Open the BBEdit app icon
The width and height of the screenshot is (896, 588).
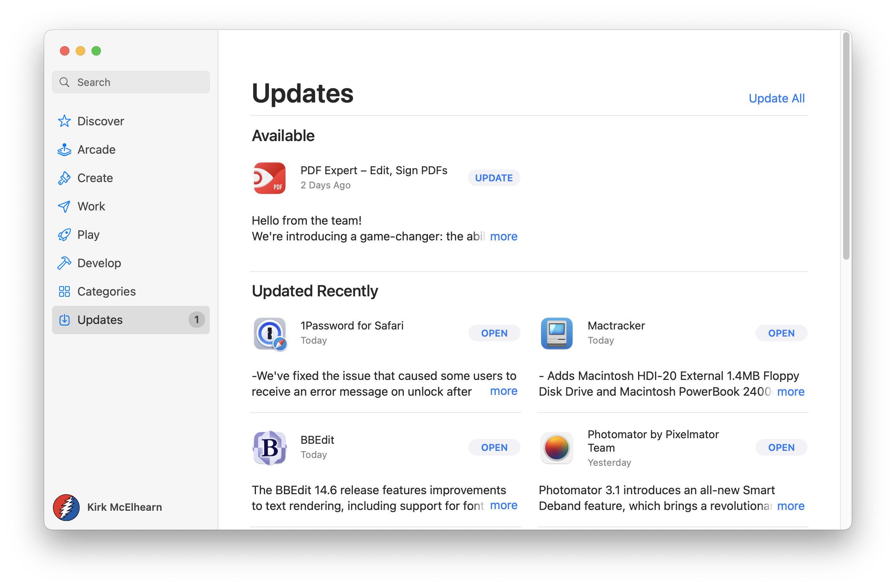tap(270, 448)
